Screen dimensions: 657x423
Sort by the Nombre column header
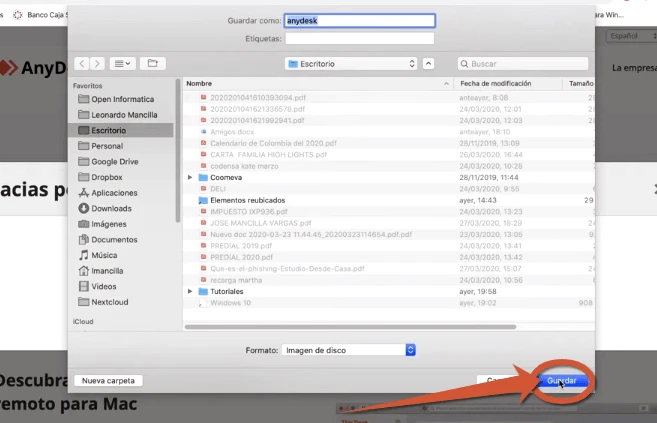199,84
